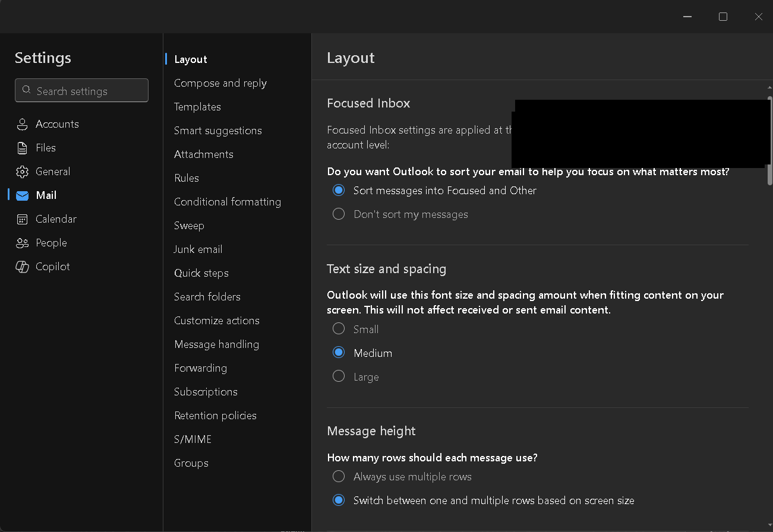Viewport: 773px width, 532px height.
Task: Open Rules settings page
Action: tap(186, 178)
